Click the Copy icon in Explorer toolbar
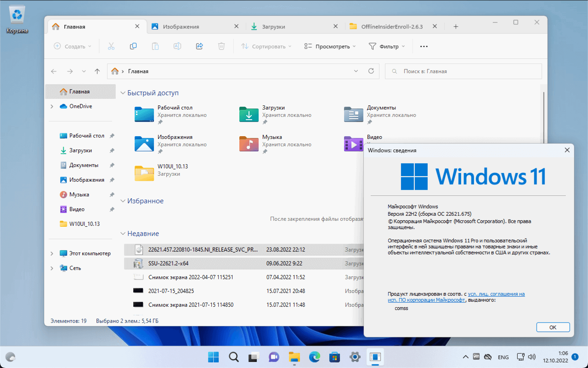Viewport: 588px width, 368px height. tap(133, 46)
